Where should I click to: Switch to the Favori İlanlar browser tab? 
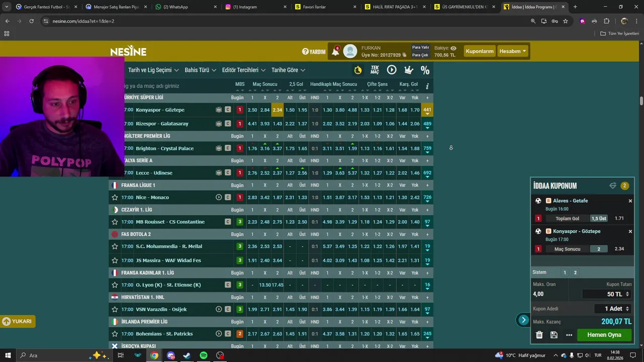[x=325, y=7]
